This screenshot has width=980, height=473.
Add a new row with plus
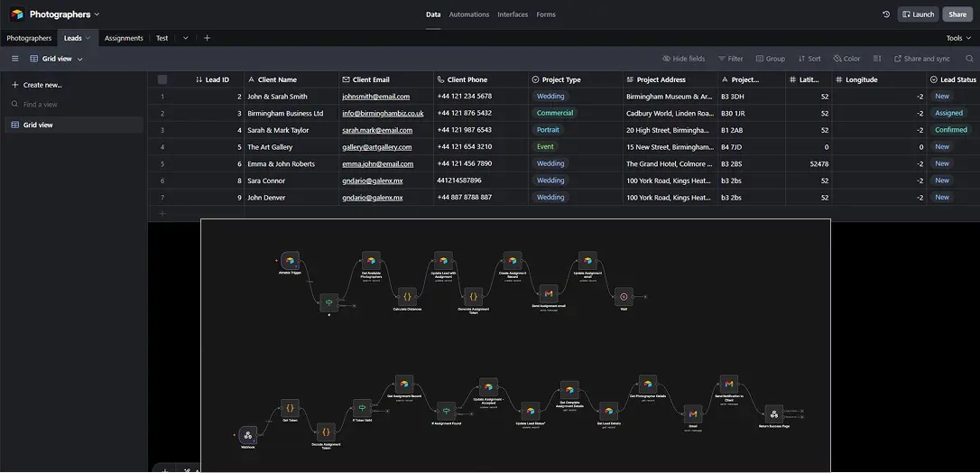(x=162, y=214)
